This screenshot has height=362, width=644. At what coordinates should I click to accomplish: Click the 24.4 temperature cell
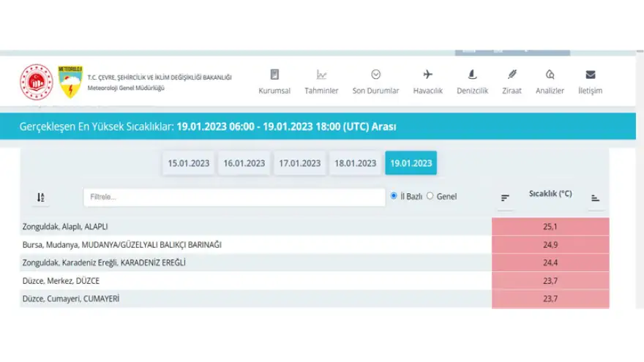tap(550, 263)
